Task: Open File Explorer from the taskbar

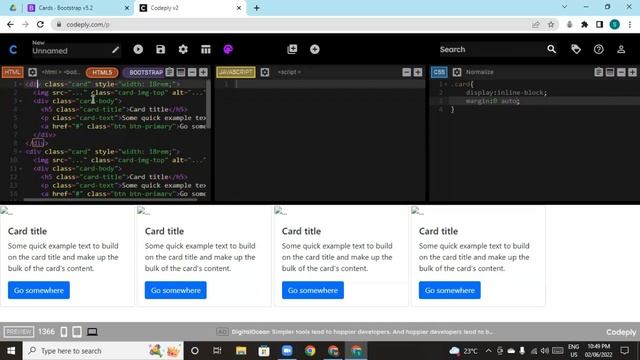Action: coord(241,351)
